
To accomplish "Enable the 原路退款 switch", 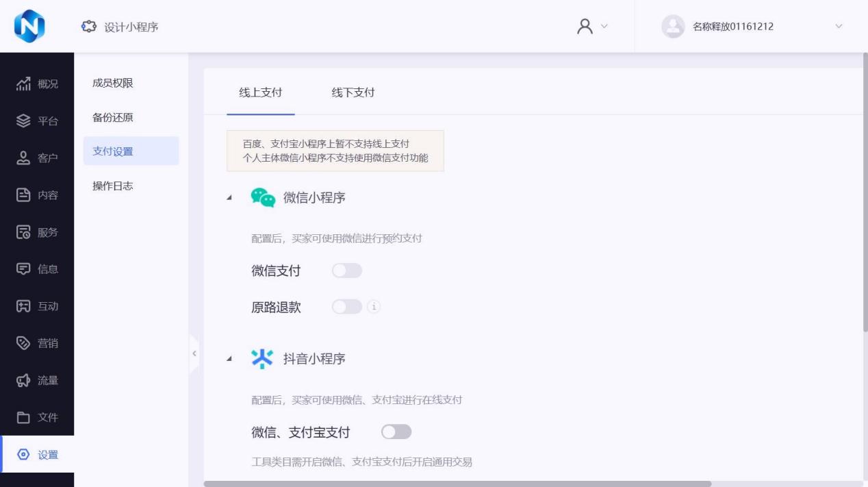I will click(346, 307).
